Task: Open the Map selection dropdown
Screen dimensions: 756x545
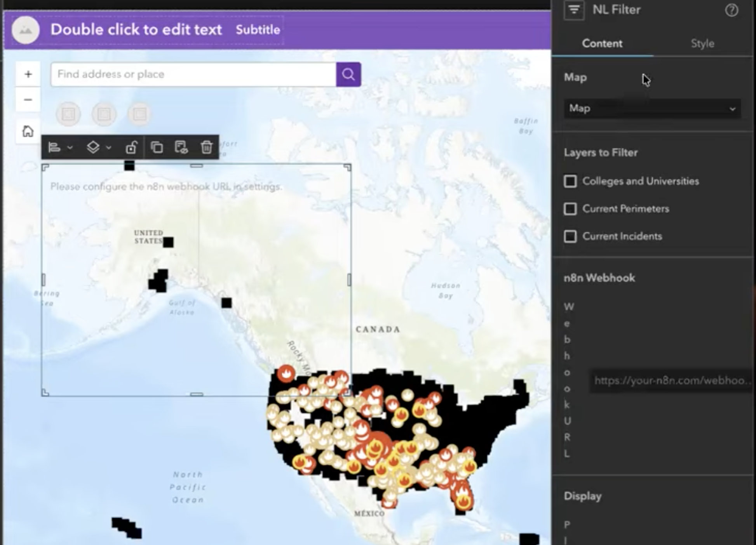Action: coord(652,109)
